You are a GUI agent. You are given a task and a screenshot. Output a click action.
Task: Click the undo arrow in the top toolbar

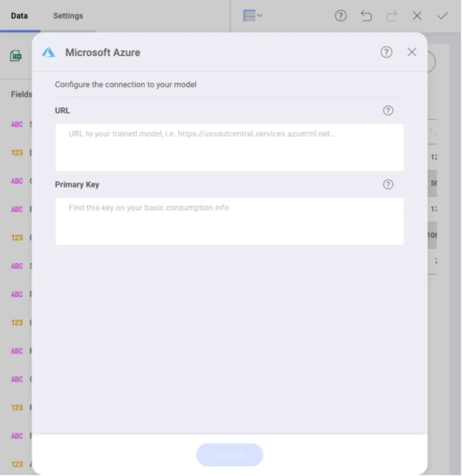(x=366, y=16)
